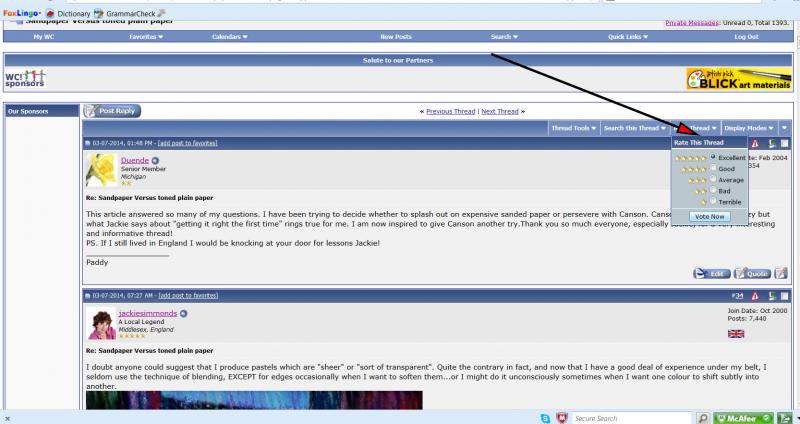Go to My WC in navigation bar

point(43,37)
